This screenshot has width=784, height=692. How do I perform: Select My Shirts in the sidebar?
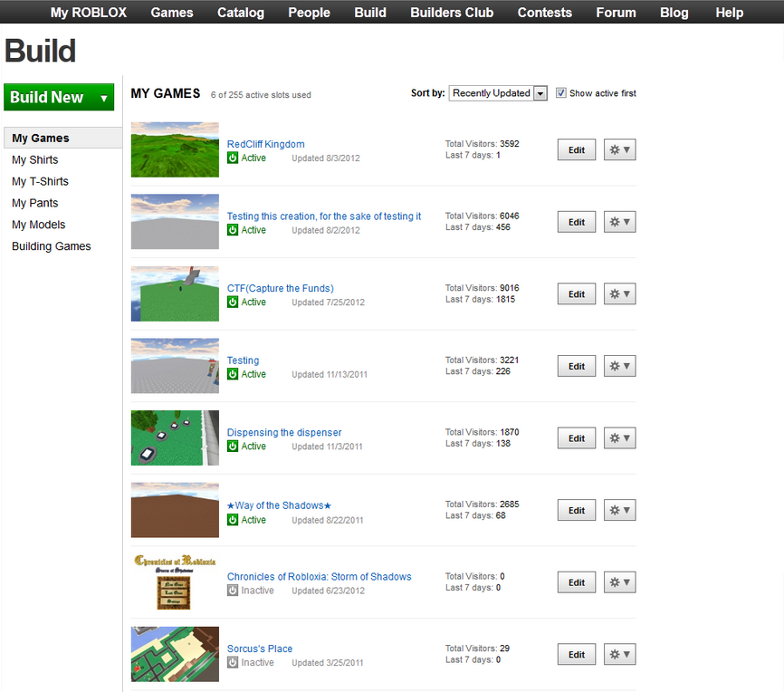tap(35, 159)
